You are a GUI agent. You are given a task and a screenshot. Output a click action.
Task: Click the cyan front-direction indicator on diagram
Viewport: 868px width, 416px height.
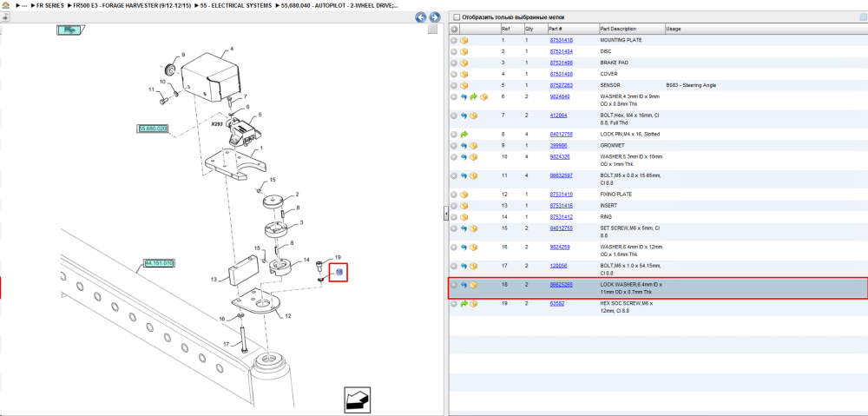coord(69,30)
